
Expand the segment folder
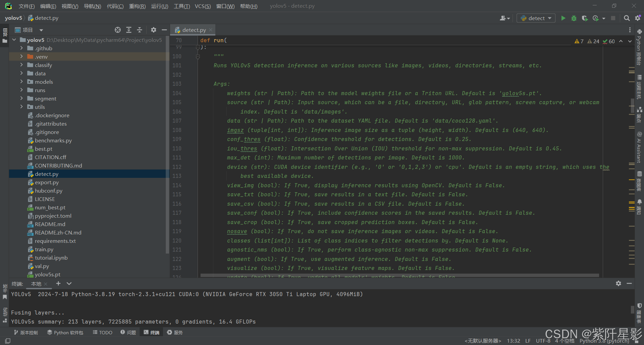[21, 98]
